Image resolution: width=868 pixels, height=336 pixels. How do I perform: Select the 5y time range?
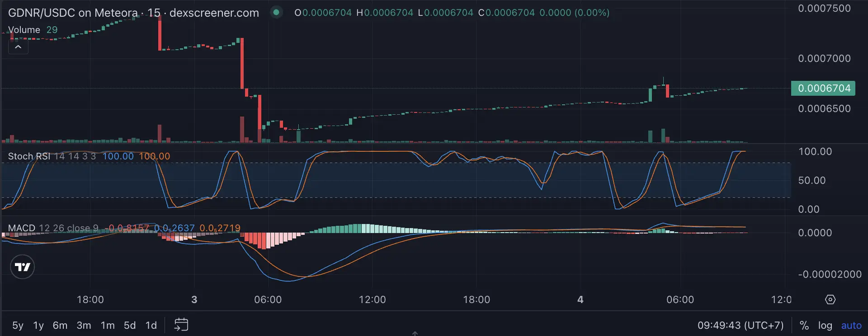(x=18, y=325)
